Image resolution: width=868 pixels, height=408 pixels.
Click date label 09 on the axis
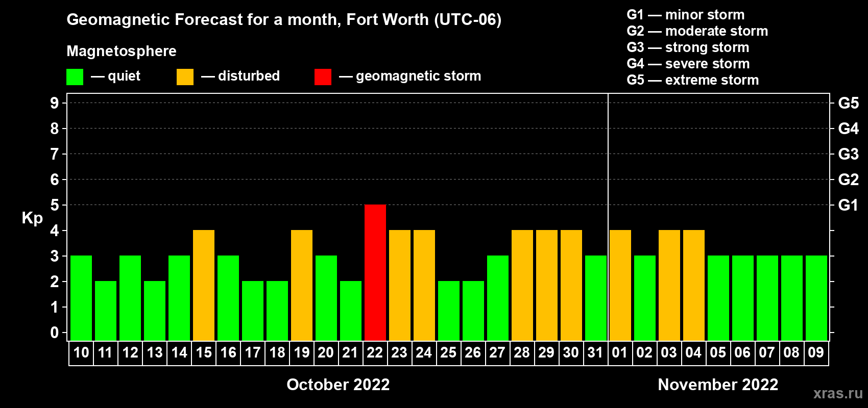pyautogui.click(x=816, y=353)
